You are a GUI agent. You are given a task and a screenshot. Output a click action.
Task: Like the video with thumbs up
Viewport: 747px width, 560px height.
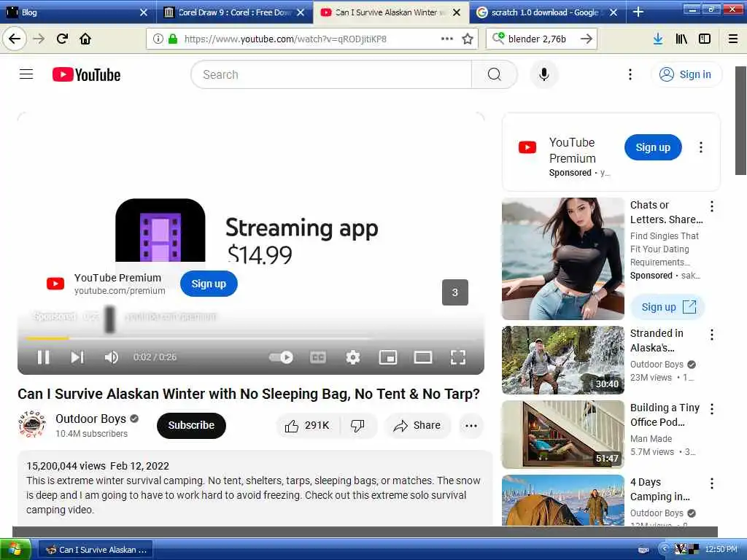pos(307,425)
